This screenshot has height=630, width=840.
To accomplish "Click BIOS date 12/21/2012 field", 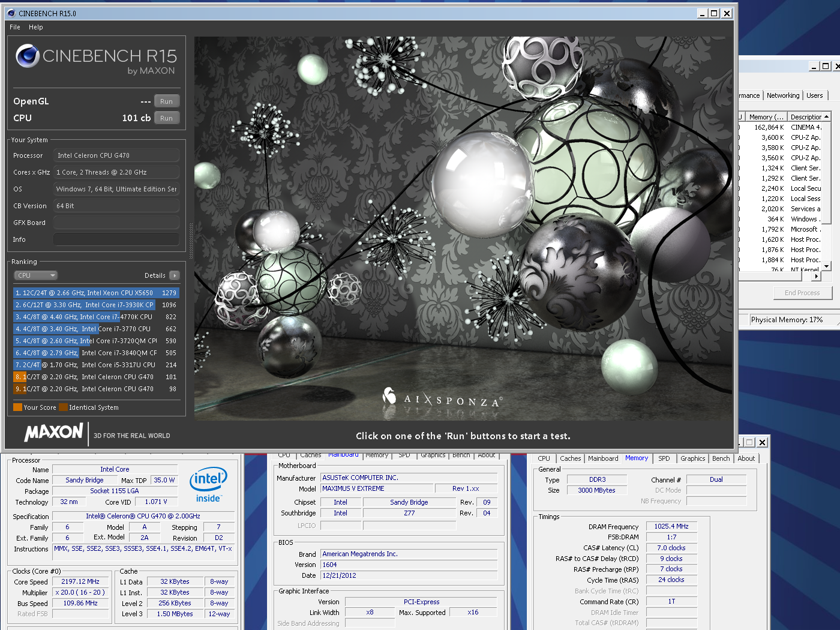I will pos(409,575).
